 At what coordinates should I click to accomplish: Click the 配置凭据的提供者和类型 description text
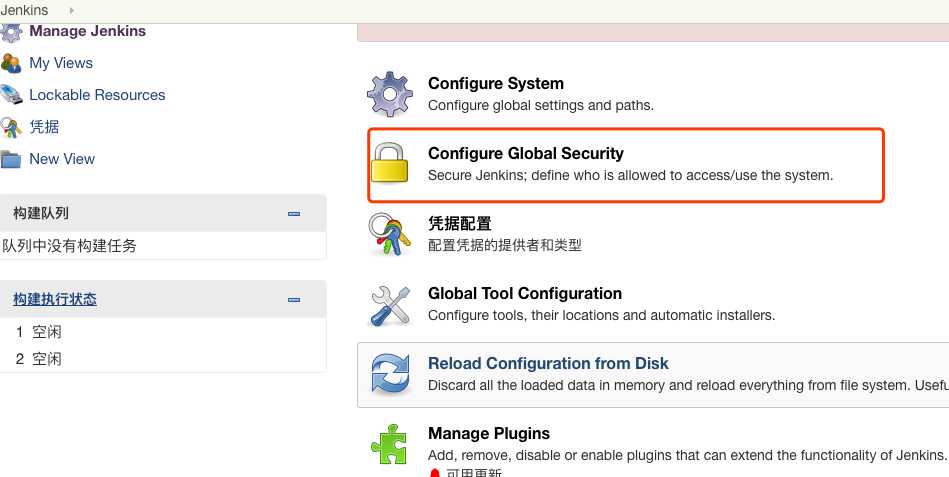[x=505, y=246]
